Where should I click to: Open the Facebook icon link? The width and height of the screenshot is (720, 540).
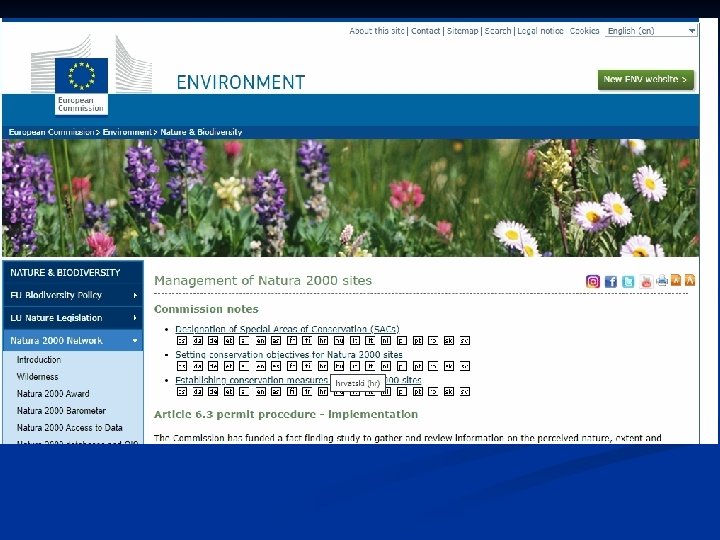611,281
